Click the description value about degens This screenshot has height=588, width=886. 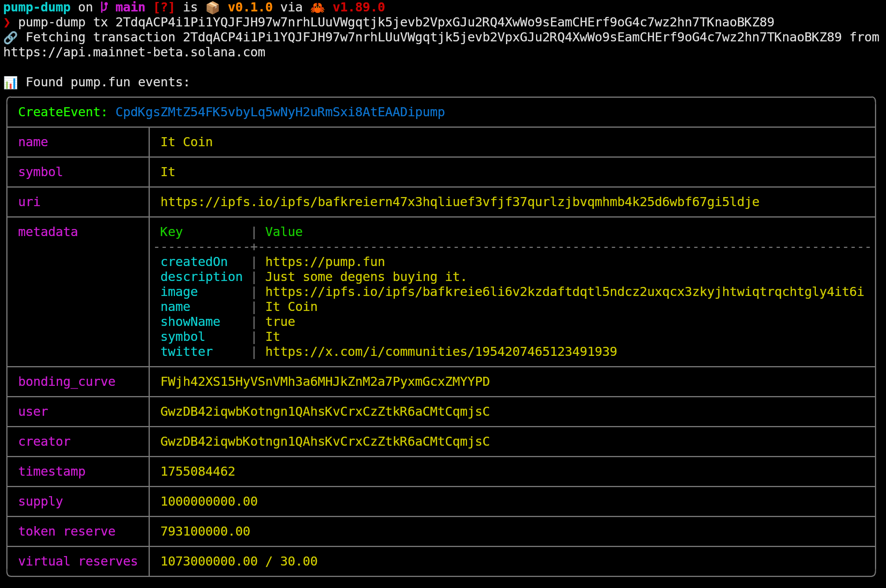366,277
